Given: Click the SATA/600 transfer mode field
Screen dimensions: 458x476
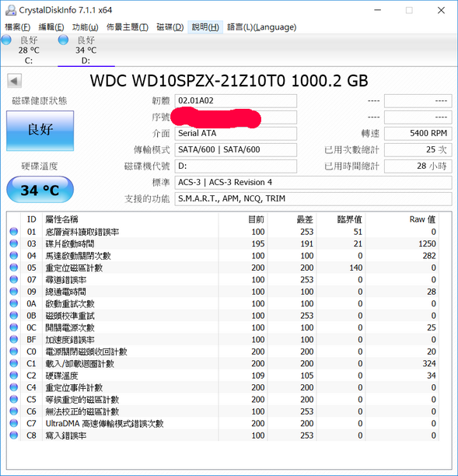Looking at the screenshot, I should [236, 150].
